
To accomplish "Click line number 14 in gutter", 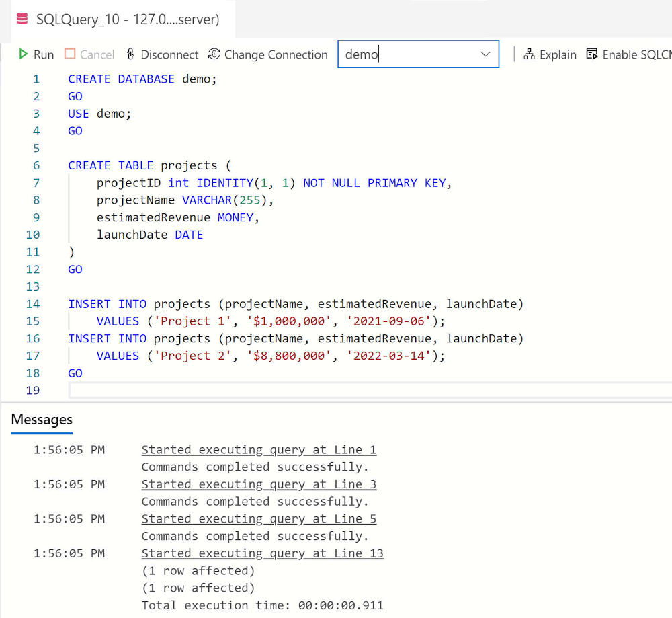I will (33, 304).
